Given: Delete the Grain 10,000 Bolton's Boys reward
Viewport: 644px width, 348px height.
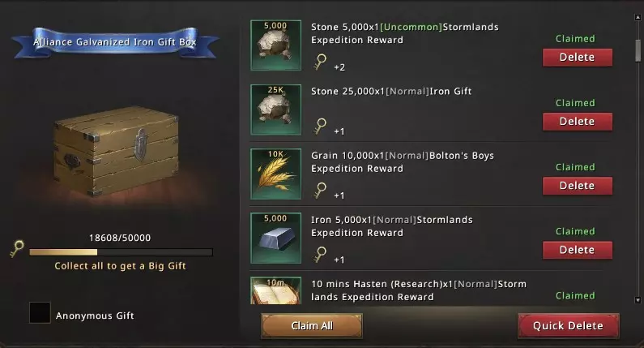Looking at the screenshot, I should [578, 186].
